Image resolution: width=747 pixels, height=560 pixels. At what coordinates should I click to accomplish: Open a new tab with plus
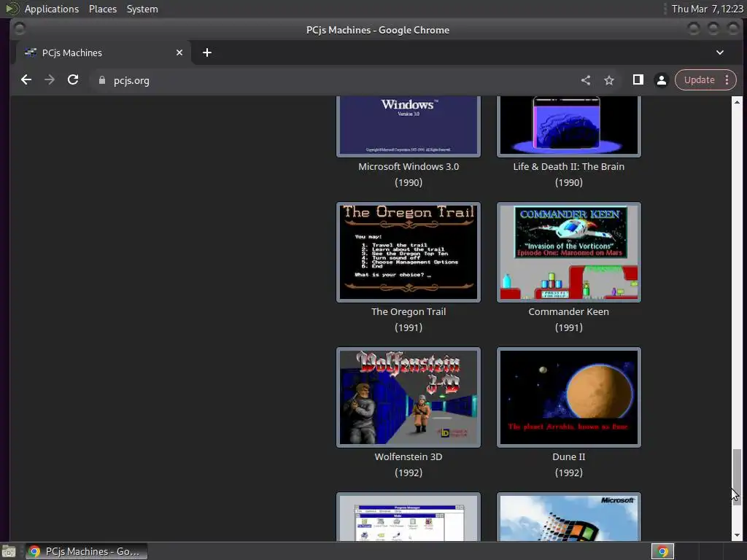point(206,52)
